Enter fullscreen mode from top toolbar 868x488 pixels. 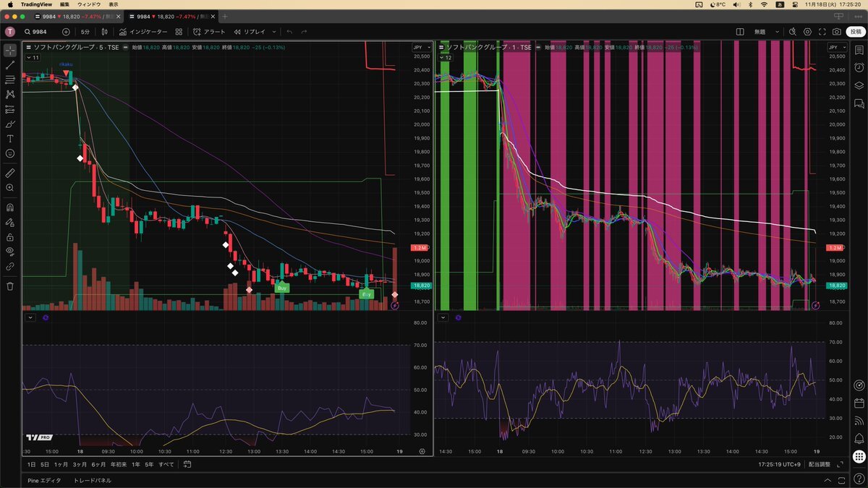pyautogui.click(x=822, y=32)
